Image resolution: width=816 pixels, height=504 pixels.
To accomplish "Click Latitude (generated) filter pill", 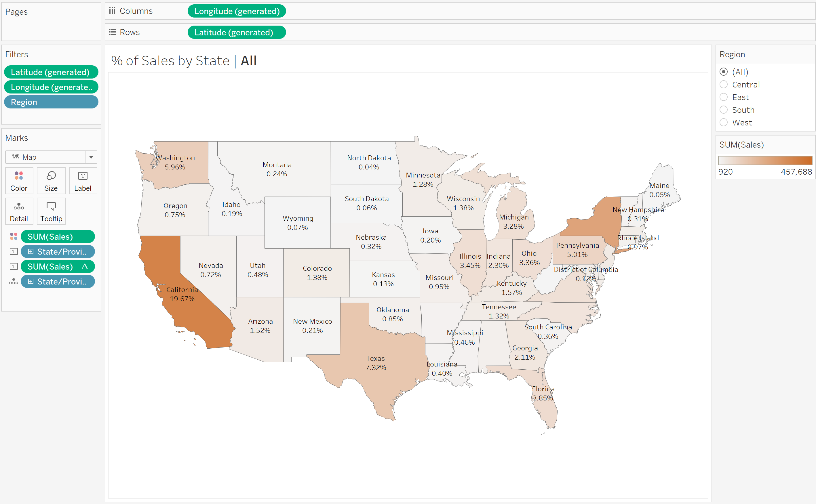I will click(x=51, y=72).
